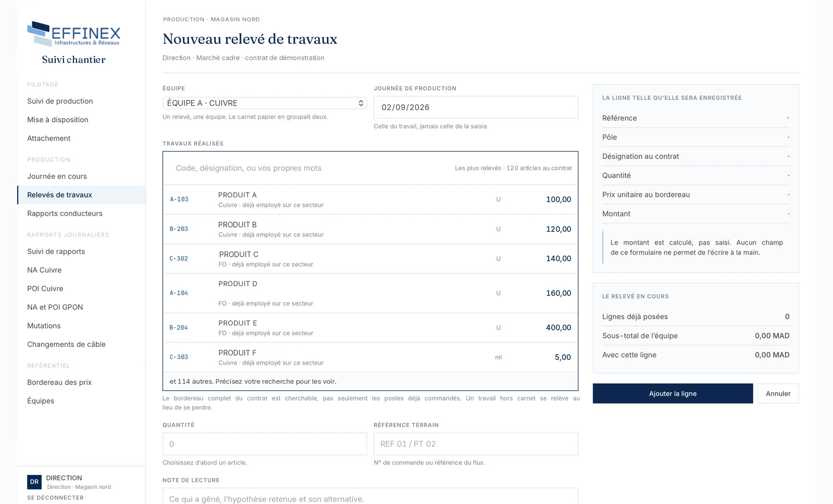The width and height of the screenshot is (833, 504).
Task: Select article C-302 Produit C
Action: (370, 259)
